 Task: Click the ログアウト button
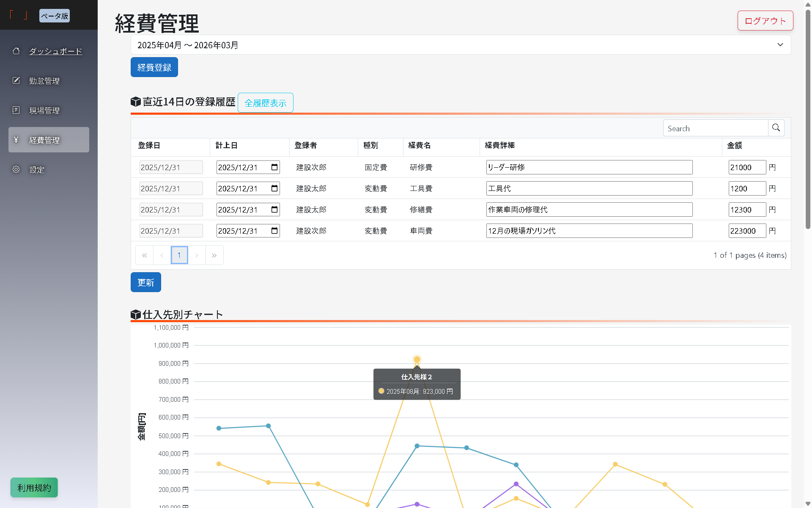pyautogui.click(x=765, y=20)
